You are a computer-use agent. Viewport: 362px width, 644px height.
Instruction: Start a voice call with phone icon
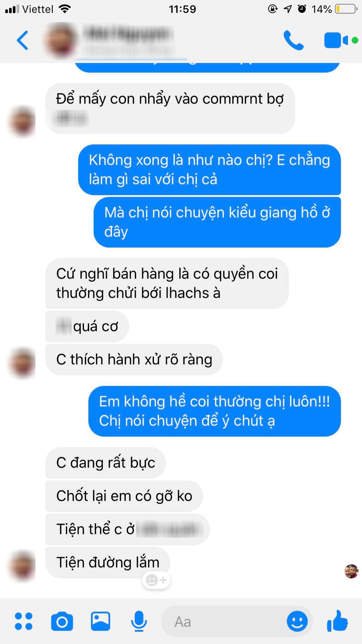[293, 40]
